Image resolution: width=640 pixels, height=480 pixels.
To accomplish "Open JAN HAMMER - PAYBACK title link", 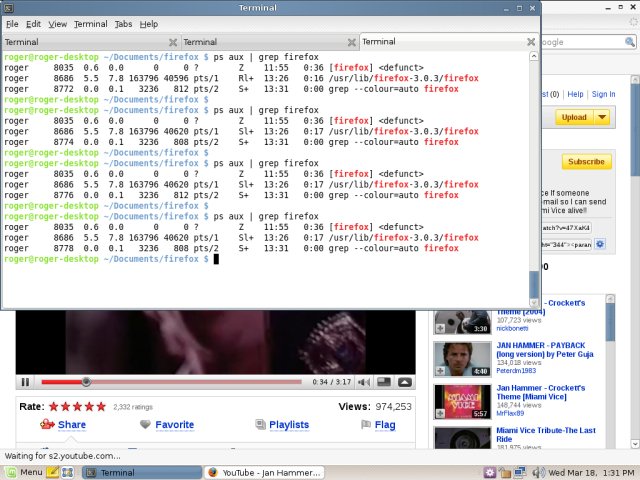I will coord(545,350).
